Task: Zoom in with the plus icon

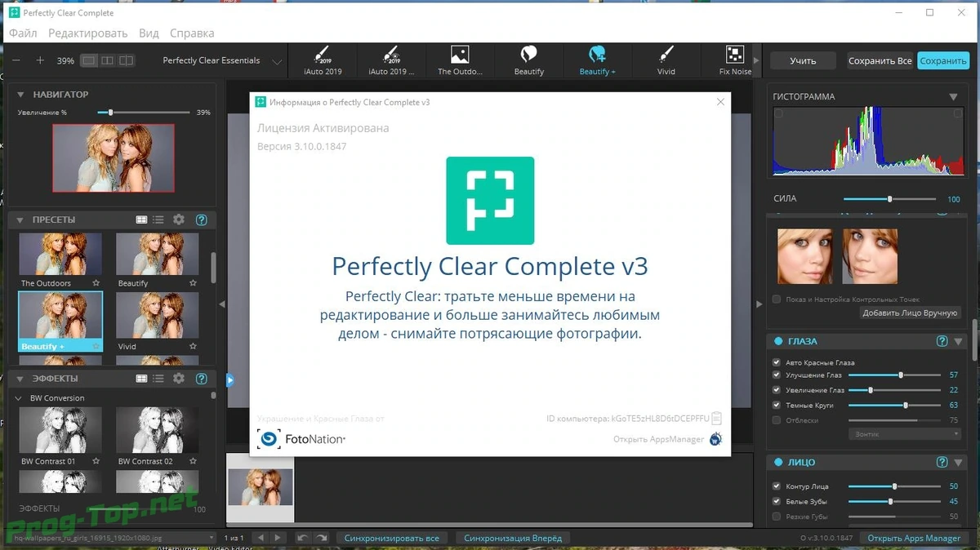Action: pos(40,60)
